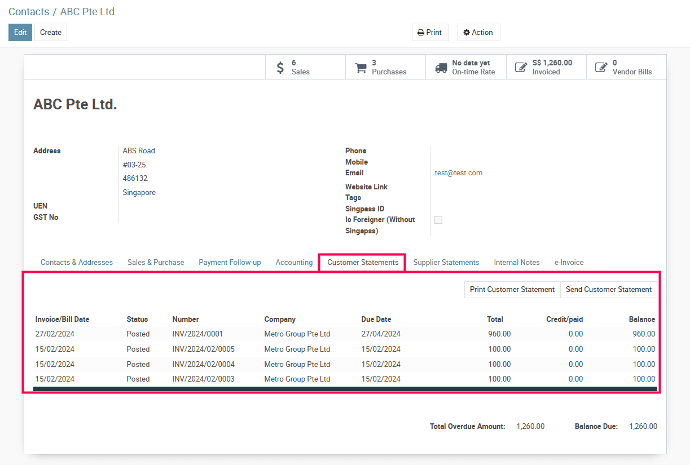Click the ABC Pte Ltd. company title
Image resolution: width=690 pixels, height=465 pixels.
click(75, 104)
